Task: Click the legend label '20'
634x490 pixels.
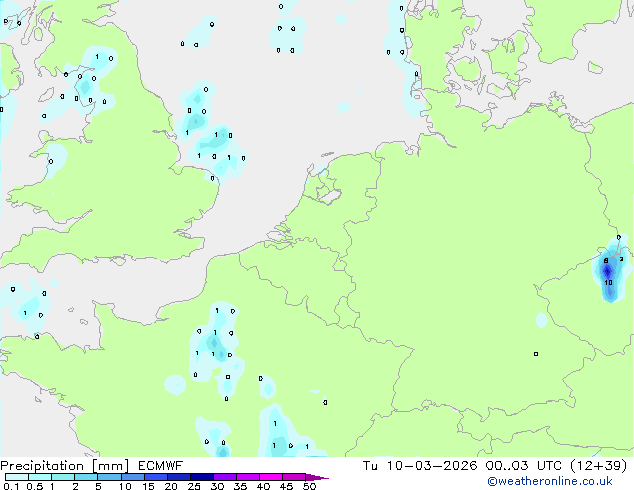Action: coord(171,486)
